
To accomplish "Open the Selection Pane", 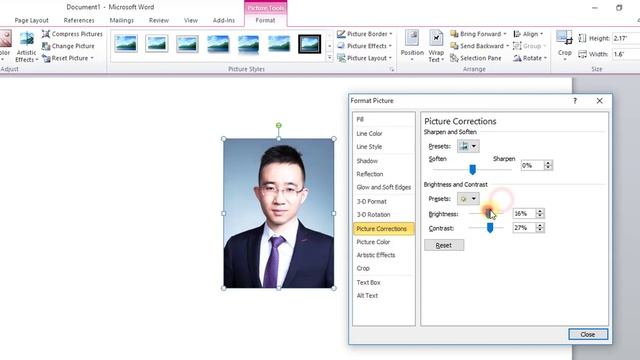I will (x=476, y=58).
